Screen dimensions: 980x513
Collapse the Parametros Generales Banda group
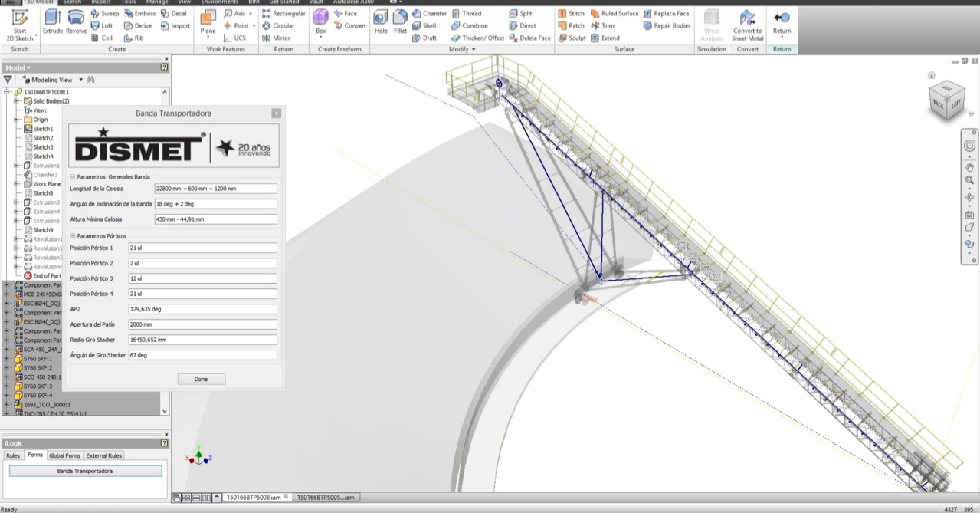coord(73,176)
